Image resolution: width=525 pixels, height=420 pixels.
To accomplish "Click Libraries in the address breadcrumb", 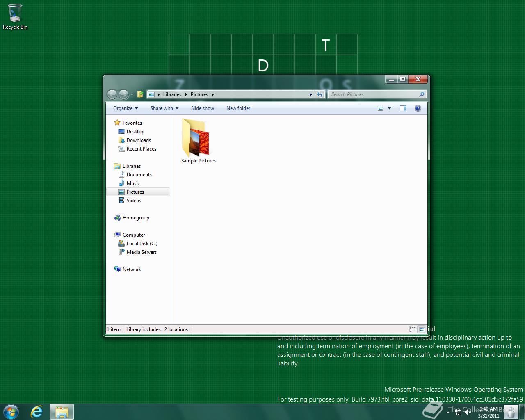I will (172, 94).
